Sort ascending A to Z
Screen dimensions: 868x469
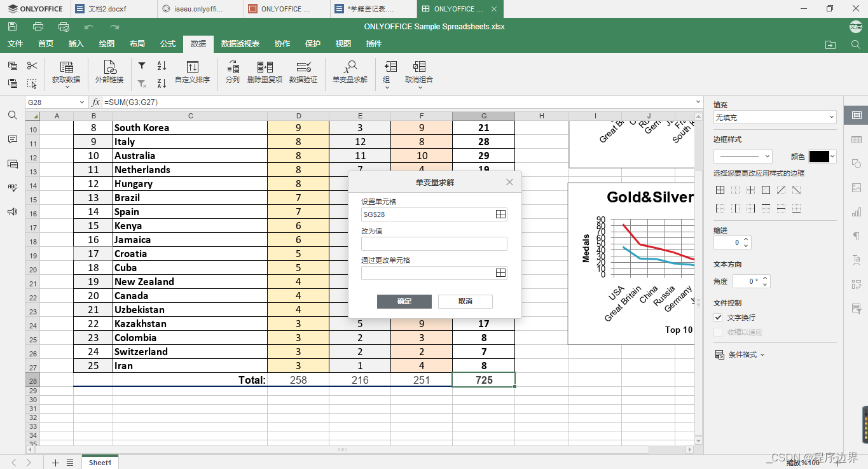162,66
